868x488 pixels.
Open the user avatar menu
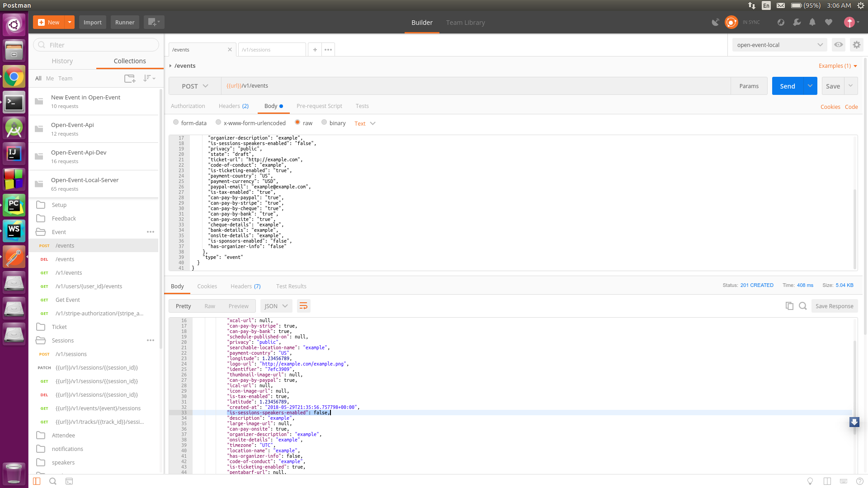[x=851, y=22]
